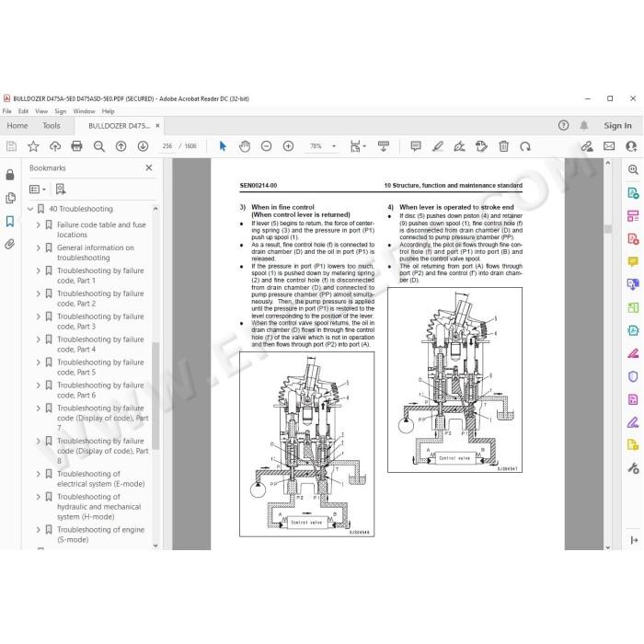
Task: Expand Troubleshooting of engine (S-mode)
Action: [x=39, y=530]
